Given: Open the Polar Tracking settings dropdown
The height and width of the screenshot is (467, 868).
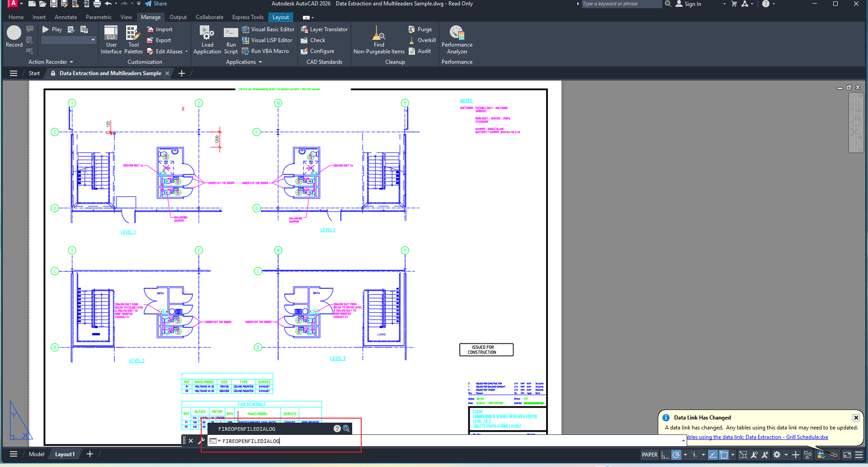Looking at the screenshot, I should coord(685,455).
